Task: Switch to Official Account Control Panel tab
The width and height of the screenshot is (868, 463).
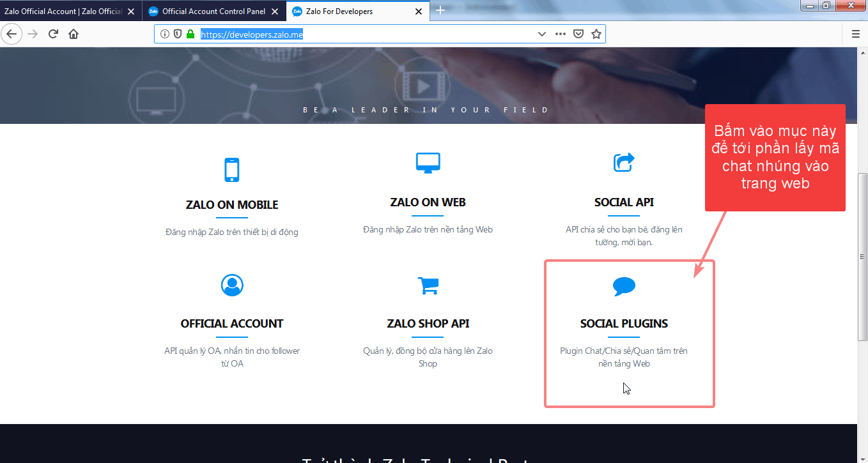Action: pos(215,11)
